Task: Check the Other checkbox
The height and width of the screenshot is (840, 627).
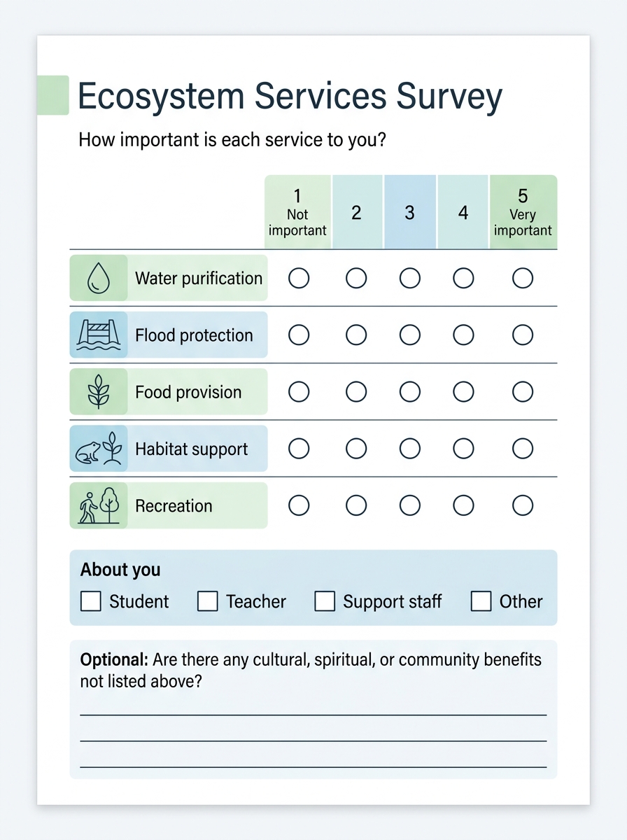Action: coord(481,601)
